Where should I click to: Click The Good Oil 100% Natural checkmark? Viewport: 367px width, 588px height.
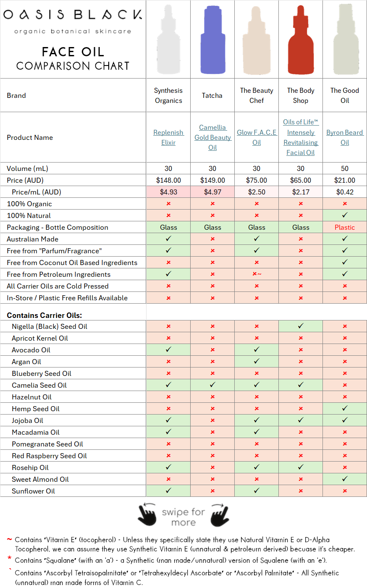(345, 215)
